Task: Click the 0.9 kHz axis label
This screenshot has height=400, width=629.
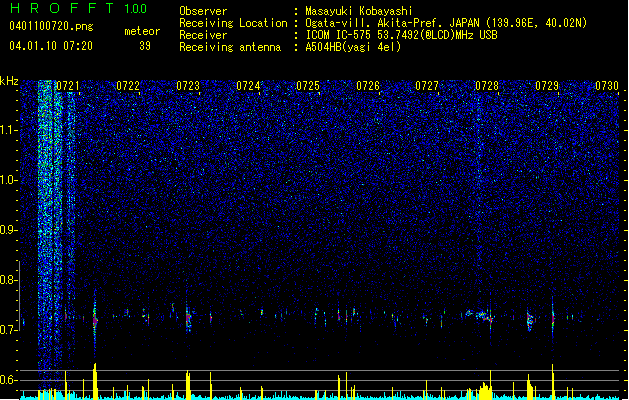Action: 9,230
